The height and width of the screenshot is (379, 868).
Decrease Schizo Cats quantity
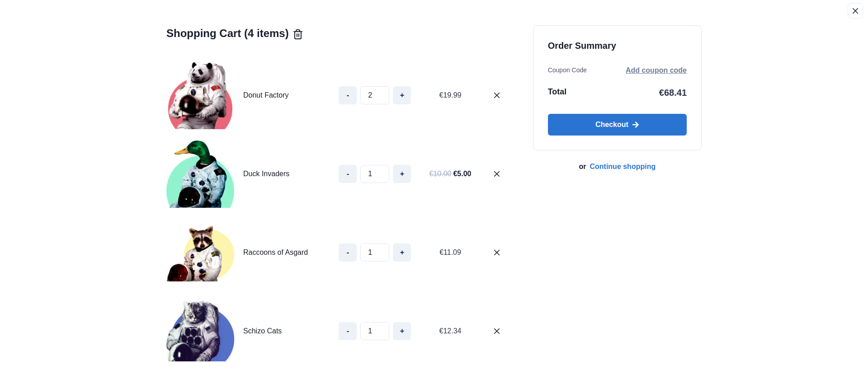click(347, 331)
